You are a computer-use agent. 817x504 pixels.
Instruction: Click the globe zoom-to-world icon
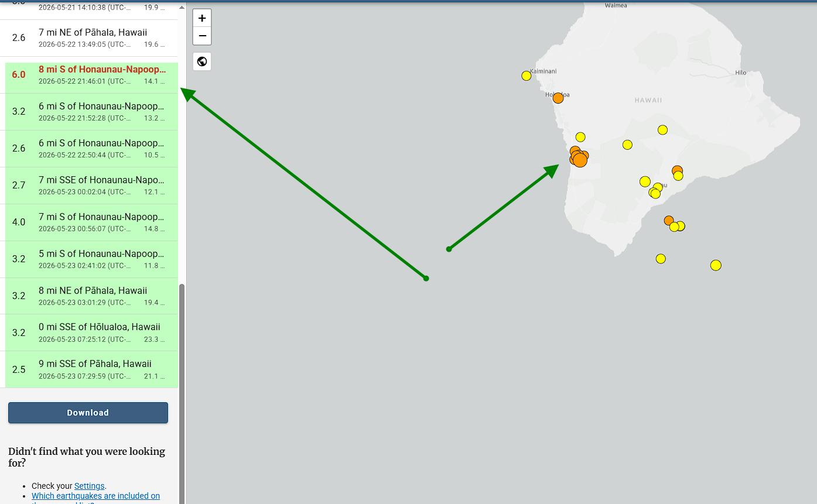point(202,61)
